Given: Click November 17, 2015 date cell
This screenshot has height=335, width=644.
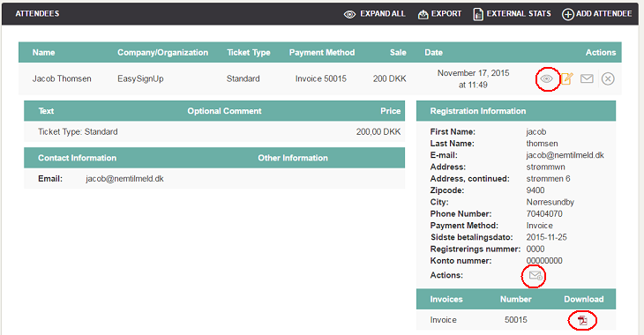Looking at the screenshot, I should click(473, 78).
